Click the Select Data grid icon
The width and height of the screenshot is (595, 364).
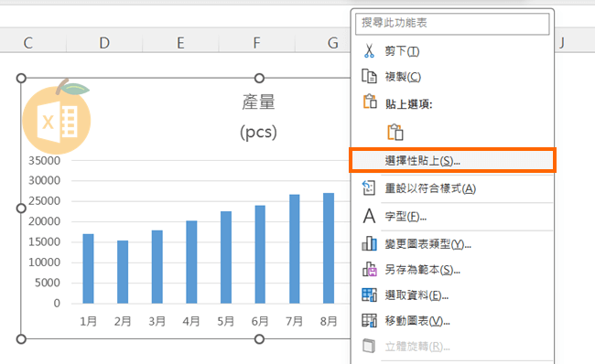coord(369,294)
